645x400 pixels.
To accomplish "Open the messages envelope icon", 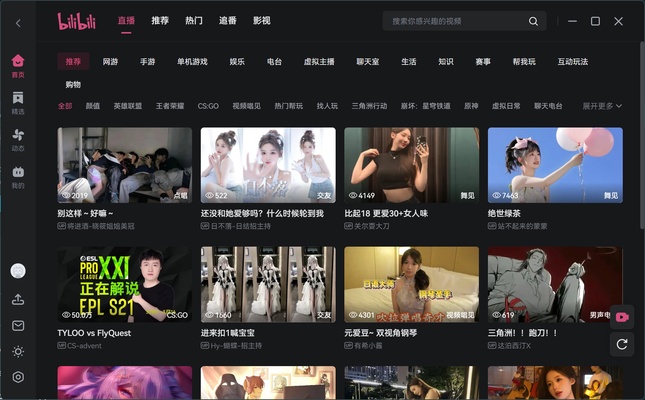I will tap(18, 326).
